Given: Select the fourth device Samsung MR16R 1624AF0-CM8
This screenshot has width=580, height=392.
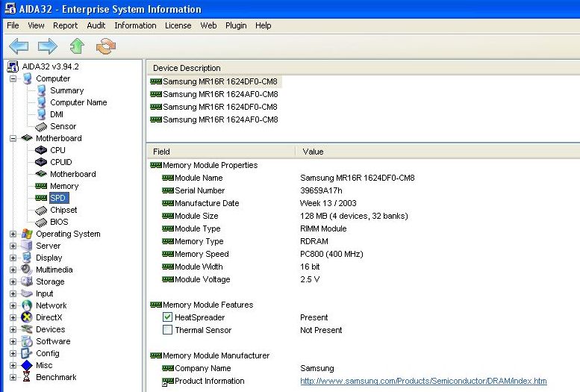Looking at the screenshot, I should [220, 119].
